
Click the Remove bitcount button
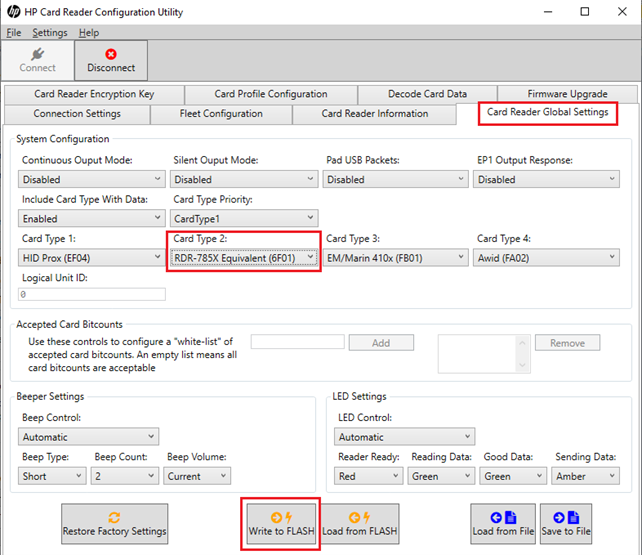coord(567,343)
